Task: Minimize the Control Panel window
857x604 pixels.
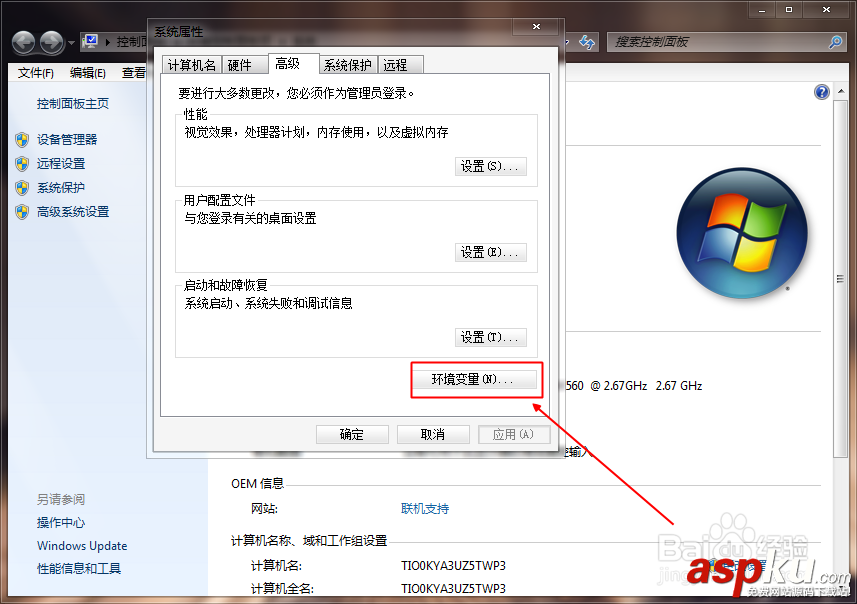Action: click(x=762, y=9)
